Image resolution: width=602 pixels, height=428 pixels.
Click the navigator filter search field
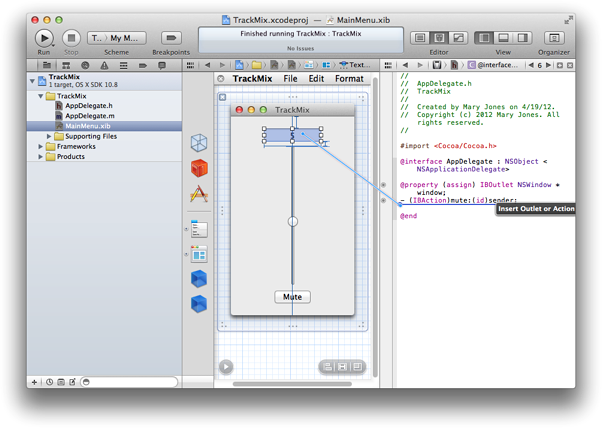(129, 382)
